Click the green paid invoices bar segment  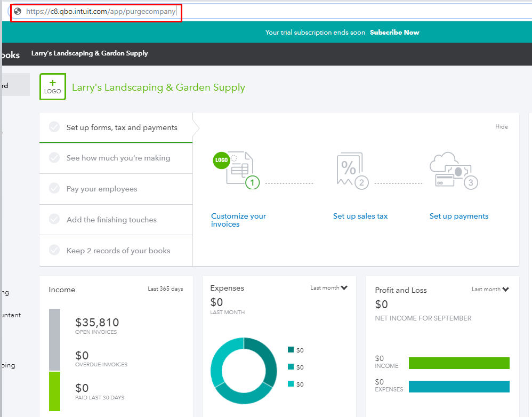click(54, 391)
